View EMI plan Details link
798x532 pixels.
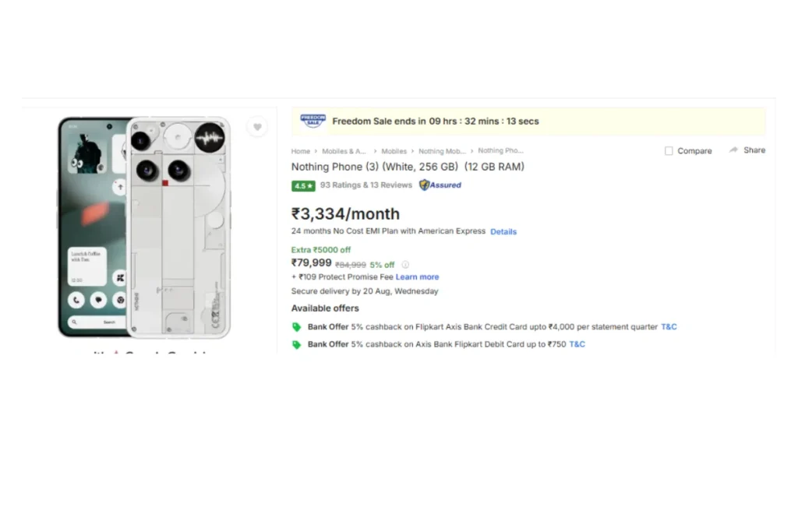coord(503,232)
